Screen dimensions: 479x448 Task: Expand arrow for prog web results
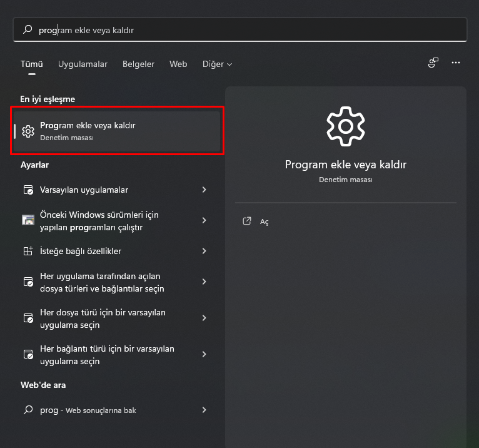[204, 410]
